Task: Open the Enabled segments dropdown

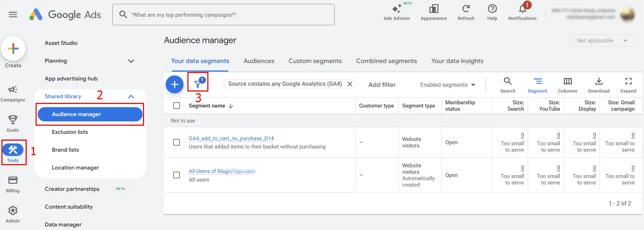Action: tap(447, 85)
